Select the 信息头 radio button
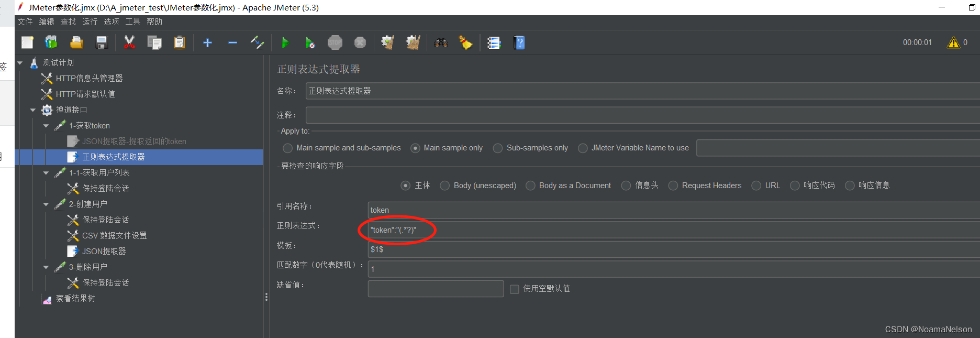This screenshot has width=980, height=338. click(x=626, y=186)
